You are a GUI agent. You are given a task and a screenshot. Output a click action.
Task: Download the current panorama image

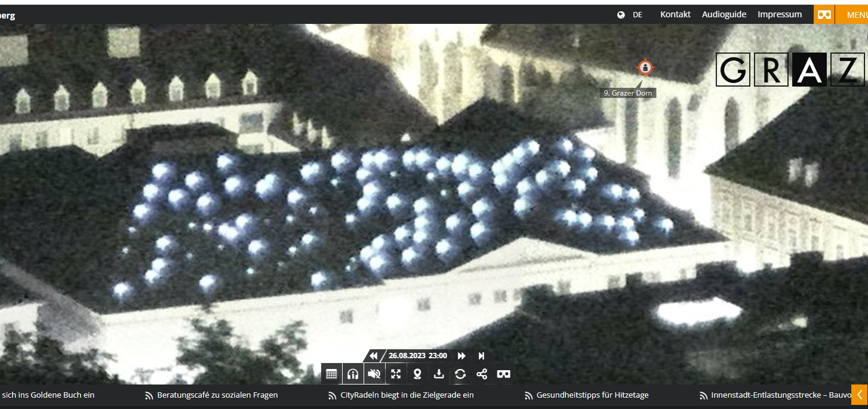tap(439, 374)
